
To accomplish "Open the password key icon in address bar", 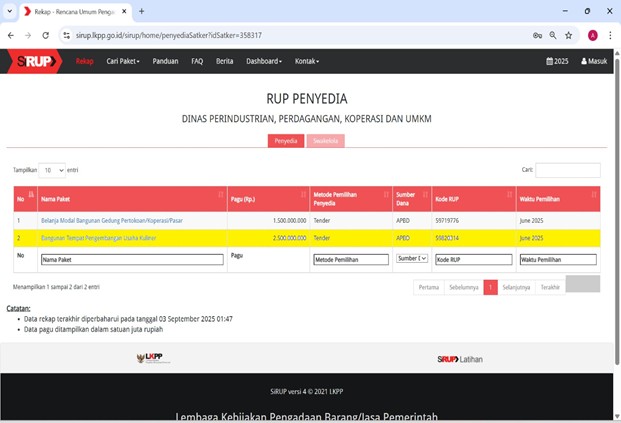I will [538, 34].
